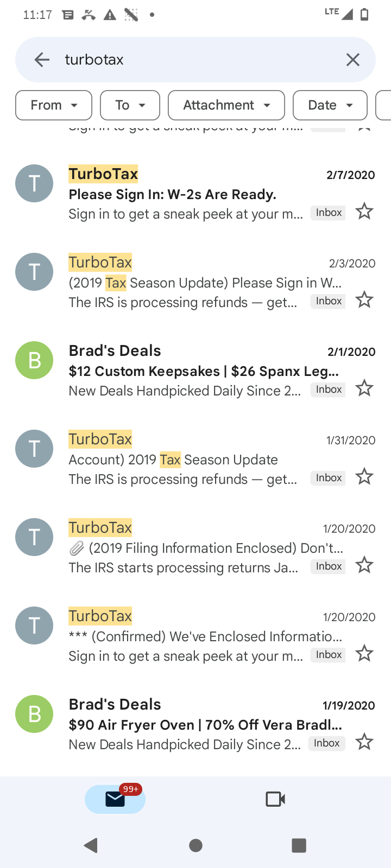The width and height of the screenshot is (391, 868).
Task: Open the $90 Air Fryer Oven email
Action: (x=185, y=725)
